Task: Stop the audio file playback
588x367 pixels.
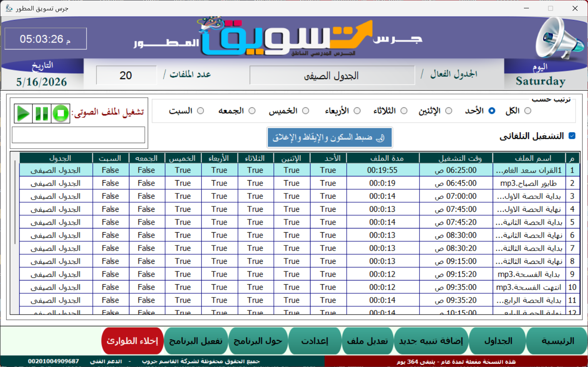Action: (60, 113)
